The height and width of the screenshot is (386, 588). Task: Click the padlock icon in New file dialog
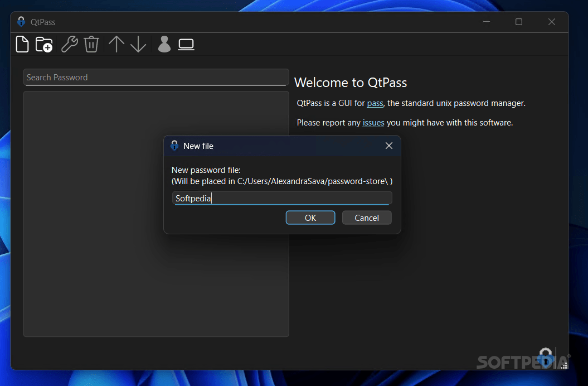(174, 146)
